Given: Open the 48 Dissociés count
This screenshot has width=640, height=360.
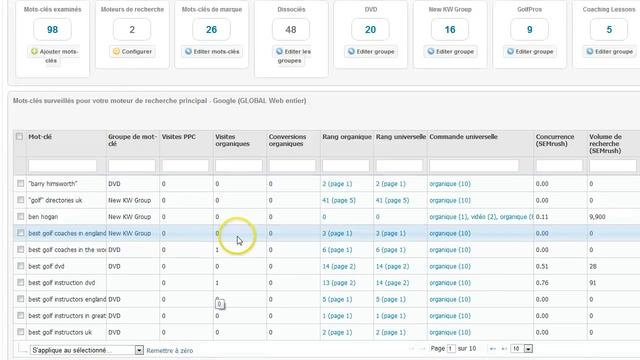Looking at the screenshot, I should point(291,29).
